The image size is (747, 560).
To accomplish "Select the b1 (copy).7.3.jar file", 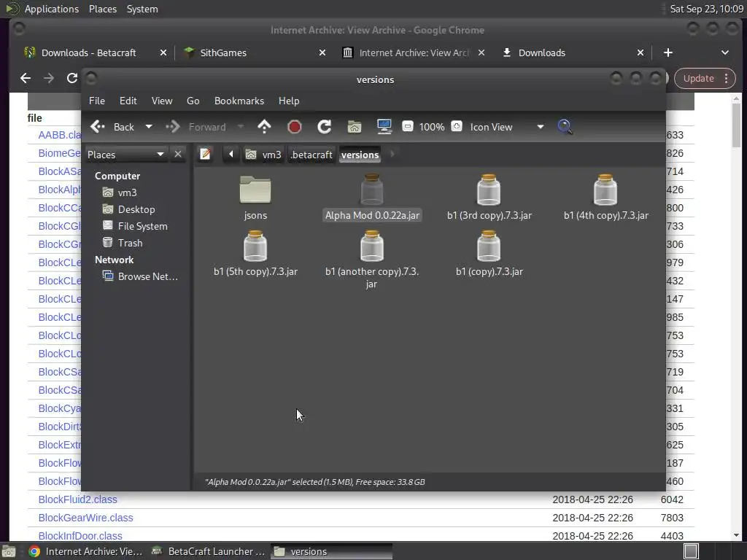I will coord(489,254).
